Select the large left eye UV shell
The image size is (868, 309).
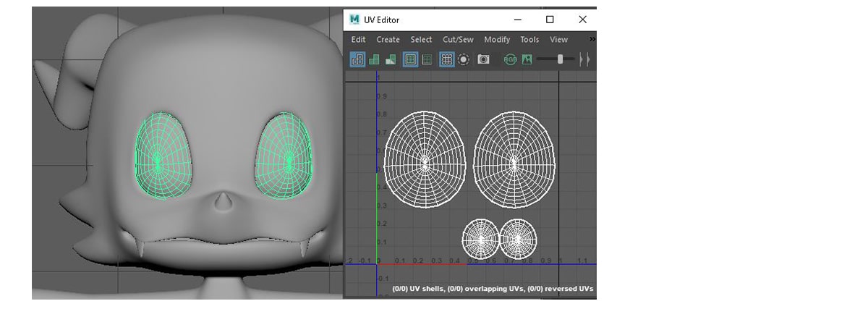point(425,161)
